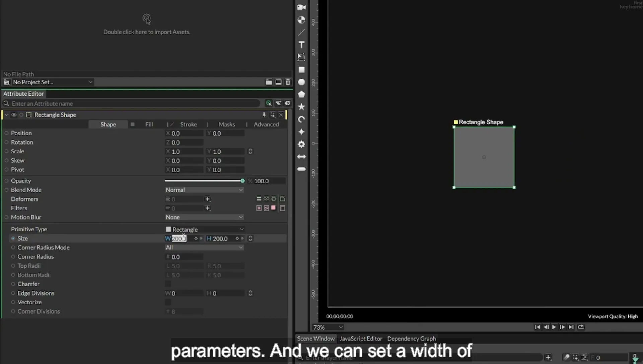Select the four-point Super Ellipse tool
This screenshot has height=364, width=643.
[x=301, y=132]
